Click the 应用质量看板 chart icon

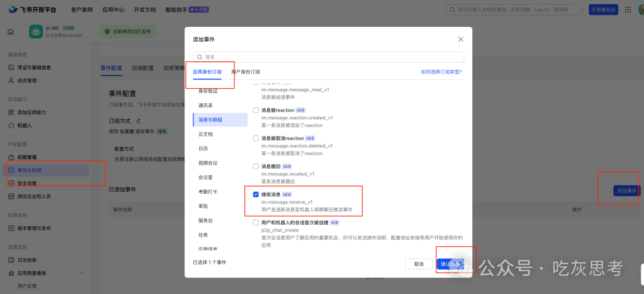click(11, 273)
